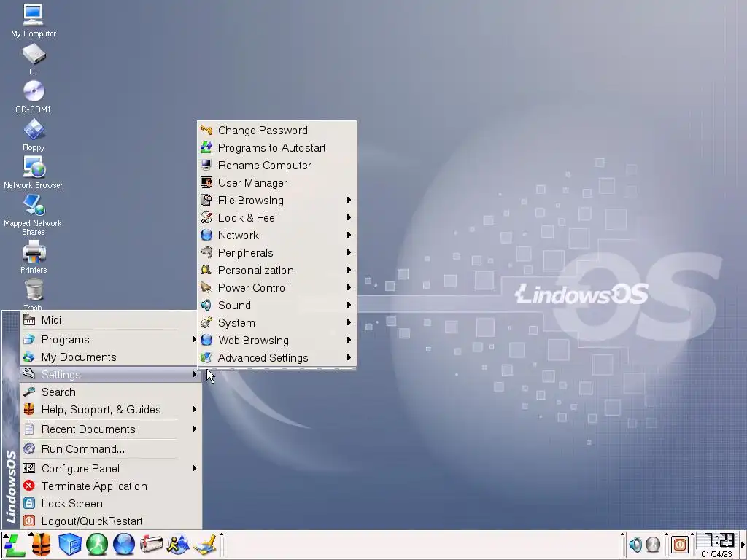Click the panel clock showing 7:23
This screenshot has height=560, width=747.
717,545
